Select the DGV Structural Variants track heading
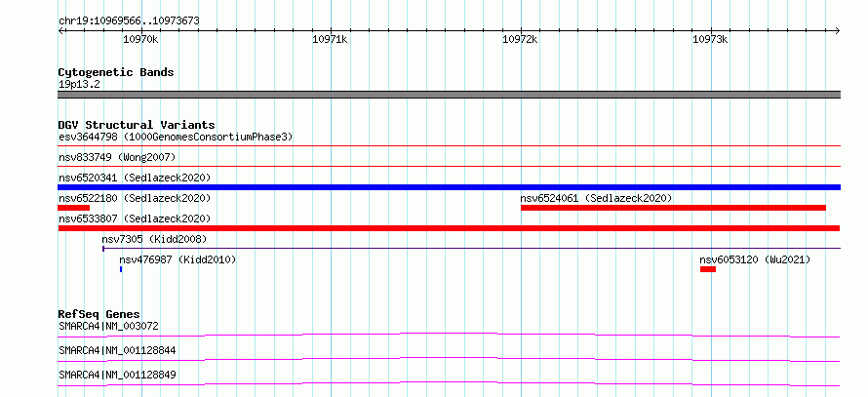The width and height of the screenshot is (868, 397). coord(137,125)
